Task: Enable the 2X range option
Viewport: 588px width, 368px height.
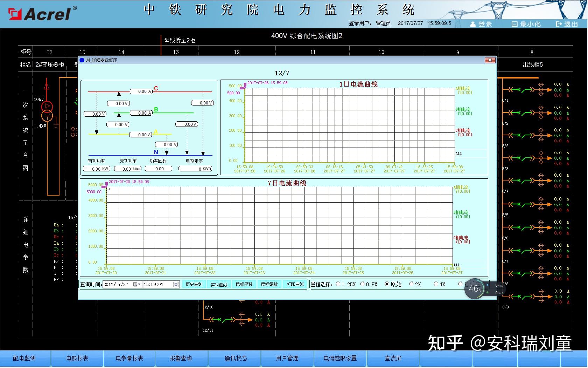Action: [x=411, y=284]
